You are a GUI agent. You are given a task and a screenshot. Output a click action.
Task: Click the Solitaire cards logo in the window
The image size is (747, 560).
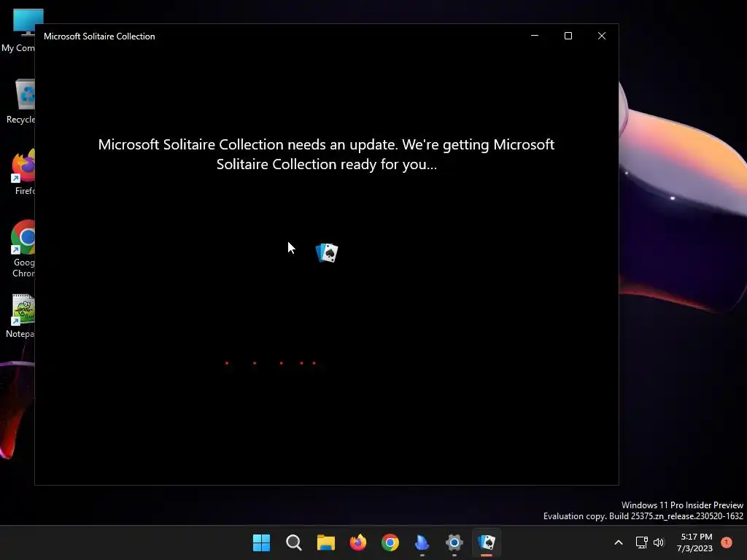[327, 253]
